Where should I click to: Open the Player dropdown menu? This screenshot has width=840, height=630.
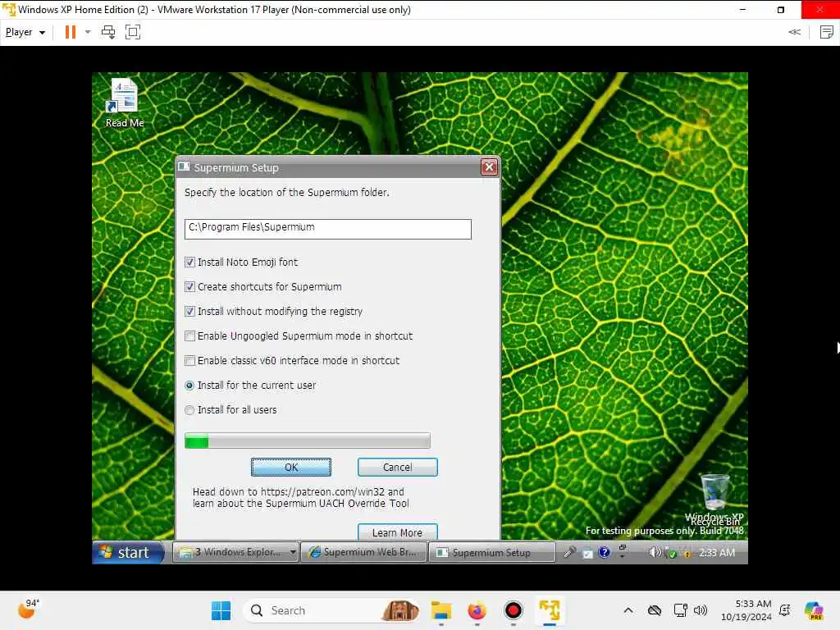pos(25,32)
